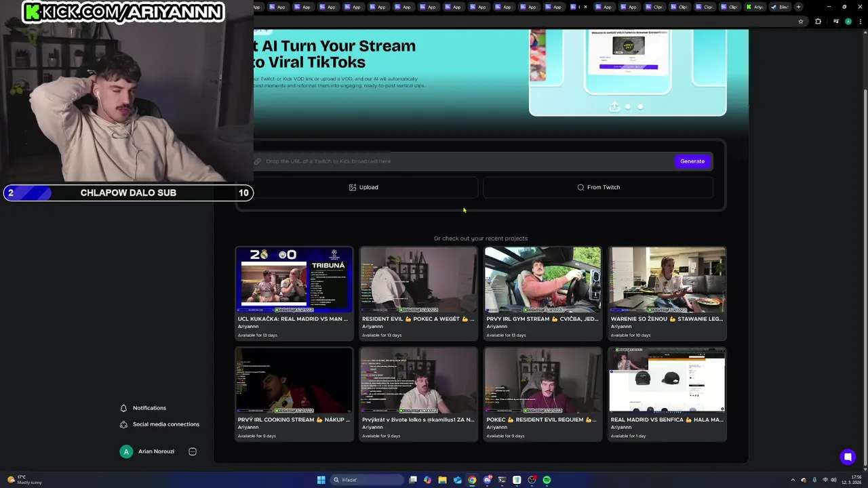Open the Chrome three-dot menu

[861, 21]
